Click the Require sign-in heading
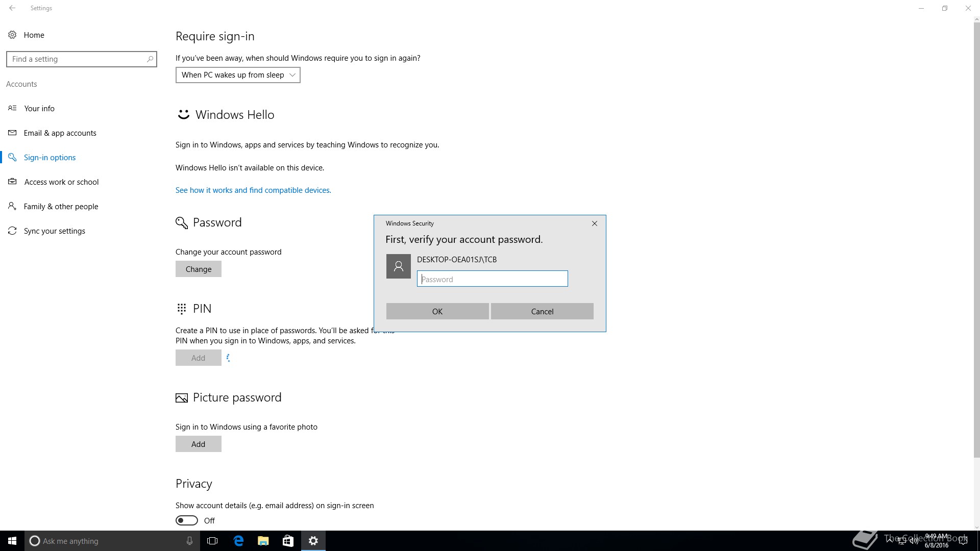This screenshot has width=980, height=551. (x=215, y=36)
